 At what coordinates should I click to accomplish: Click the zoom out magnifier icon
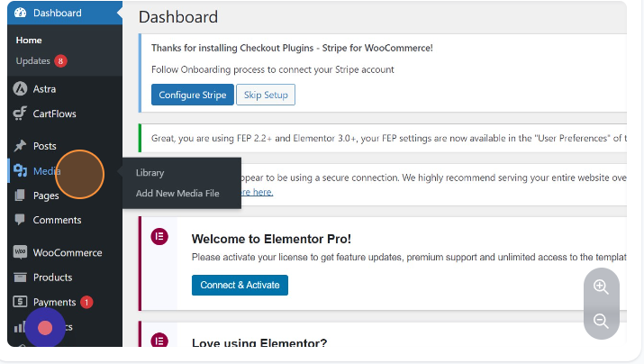(x=601, y=321)
